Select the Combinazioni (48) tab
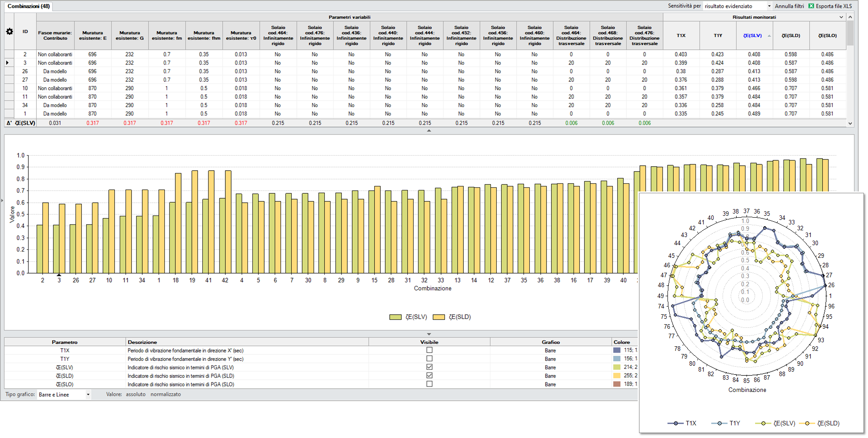The height and width of the screenshot is (438, 868). [28, 6]
